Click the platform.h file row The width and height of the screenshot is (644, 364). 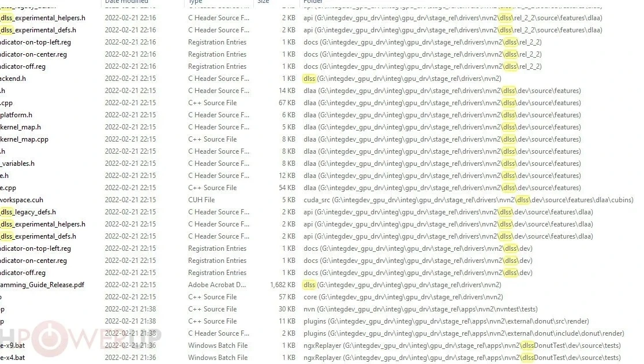pos(16,115)
